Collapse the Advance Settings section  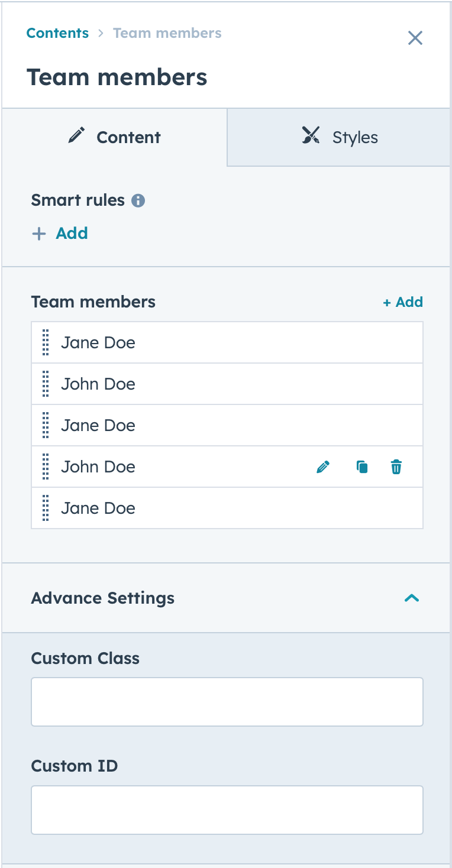tap(412, 598)
